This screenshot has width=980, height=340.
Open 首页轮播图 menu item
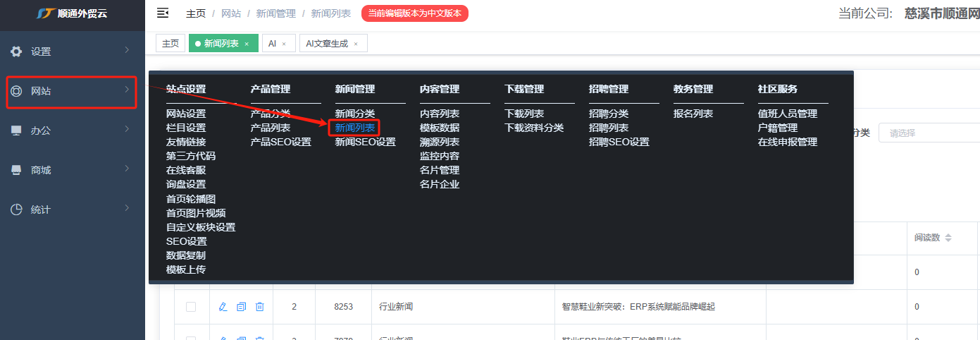pyautogui.click(x=191, y=199)
